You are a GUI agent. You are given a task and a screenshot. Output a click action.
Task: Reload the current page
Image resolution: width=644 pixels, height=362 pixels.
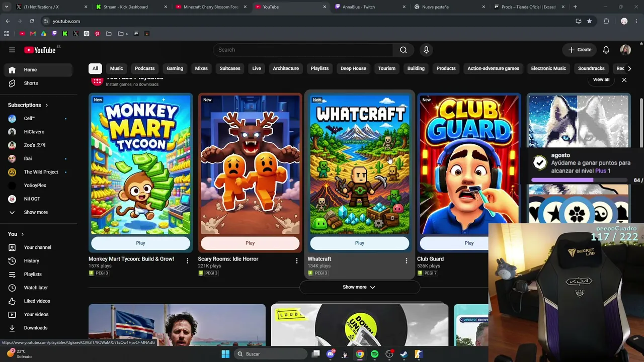point(32,21)
